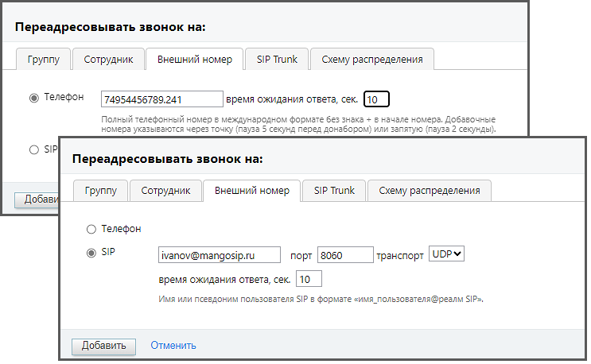Click the порт field with 8060
This screenshot has width=591, height=364.
[345, 255]
